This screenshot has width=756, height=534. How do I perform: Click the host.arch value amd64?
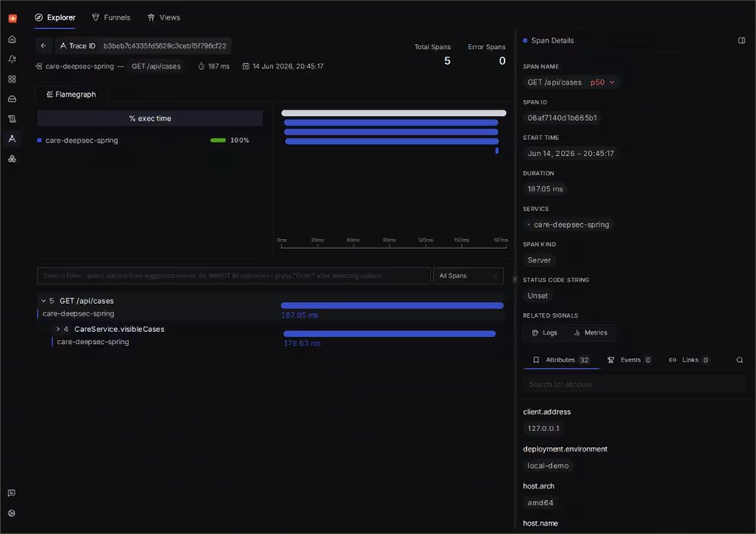point(540,503)
